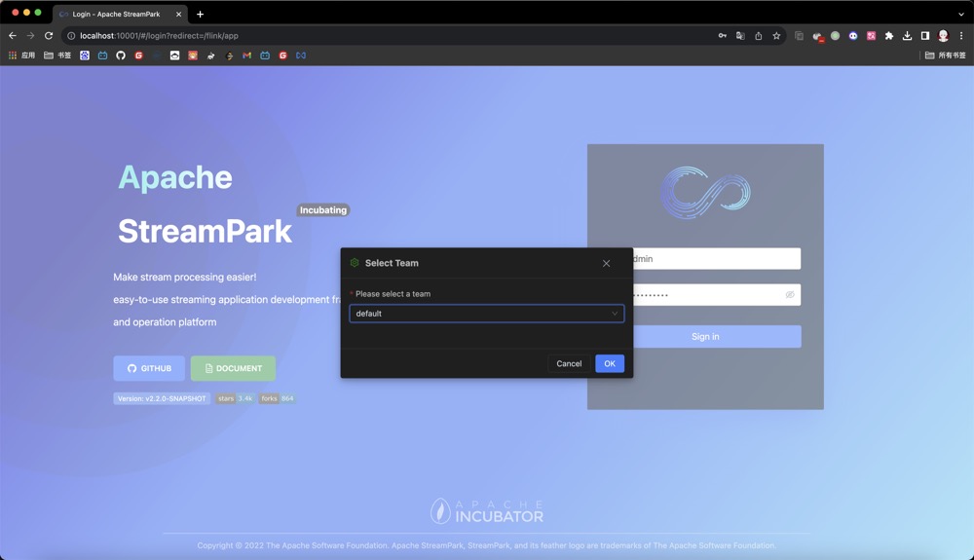The width and height of the screenshot is (974, 560).
Task: Click the share page icon
Action: click(x=759, y=36)
